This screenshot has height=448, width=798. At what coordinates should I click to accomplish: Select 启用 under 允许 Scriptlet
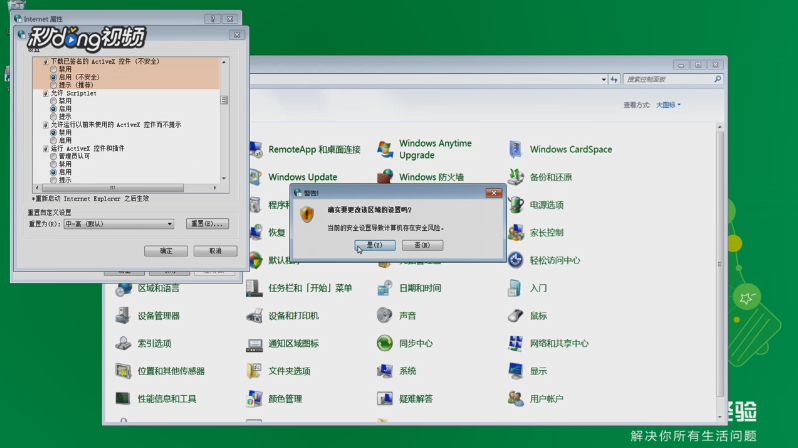pos(53,109)
